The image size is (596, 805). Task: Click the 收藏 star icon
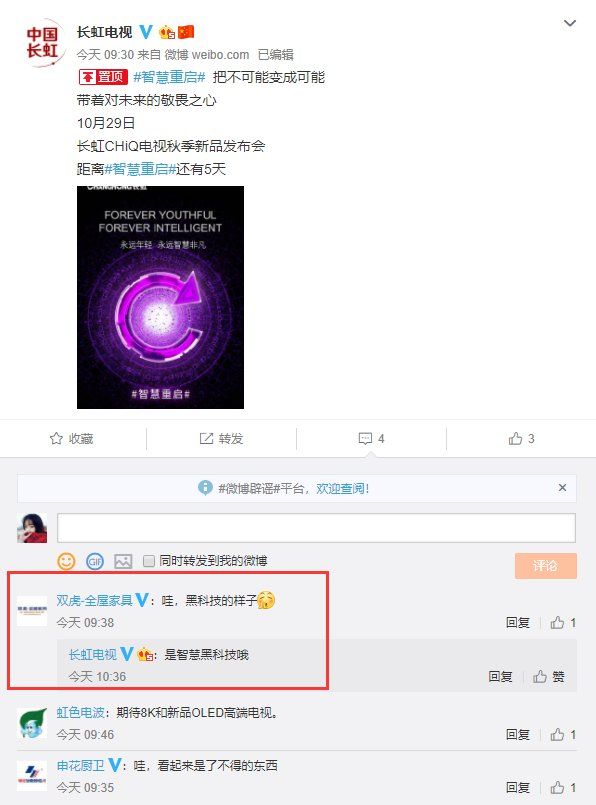click(56, 438)
